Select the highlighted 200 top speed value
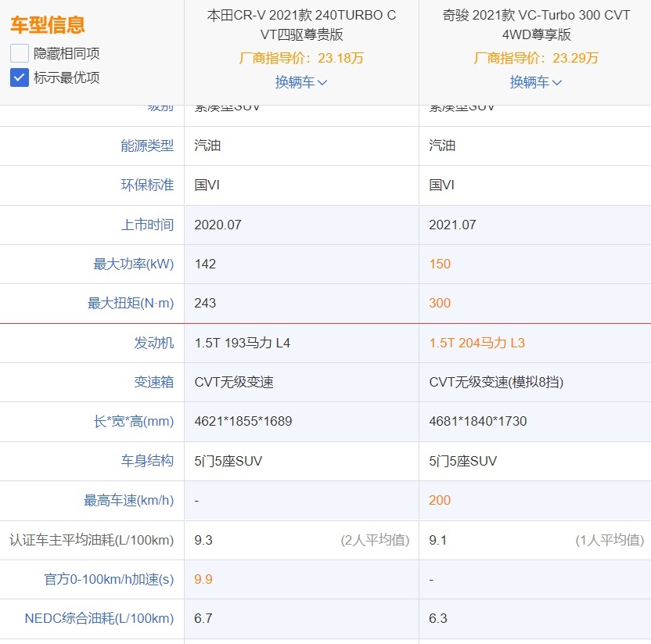 [440, 500]
